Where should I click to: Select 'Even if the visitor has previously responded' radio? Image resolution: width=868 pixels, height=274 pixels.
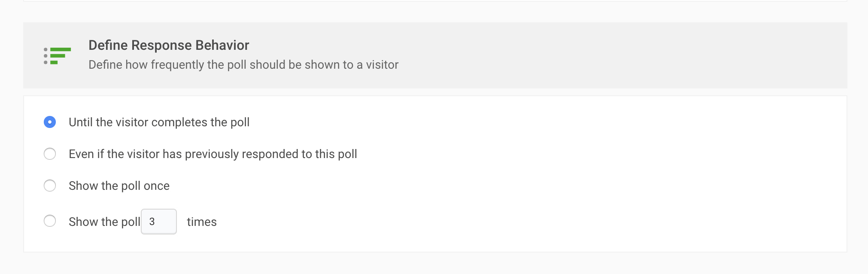click(50, 154)
